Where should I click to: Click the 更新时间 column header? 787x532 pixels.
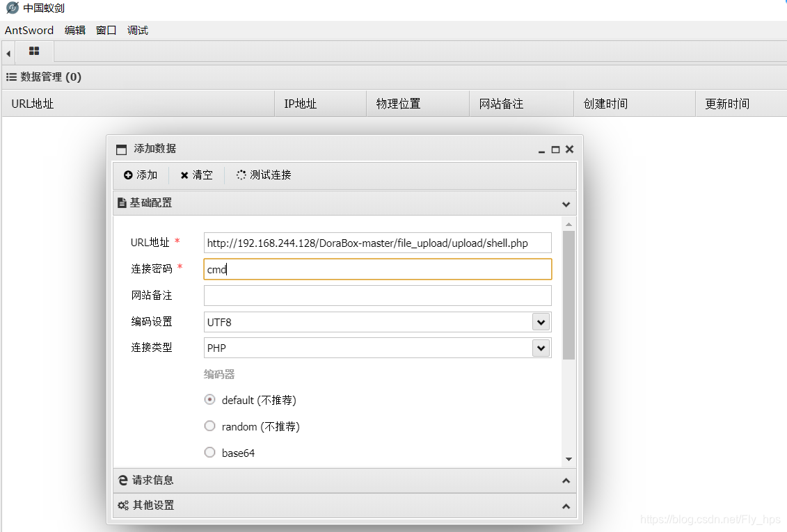click(x=741, y=104)
